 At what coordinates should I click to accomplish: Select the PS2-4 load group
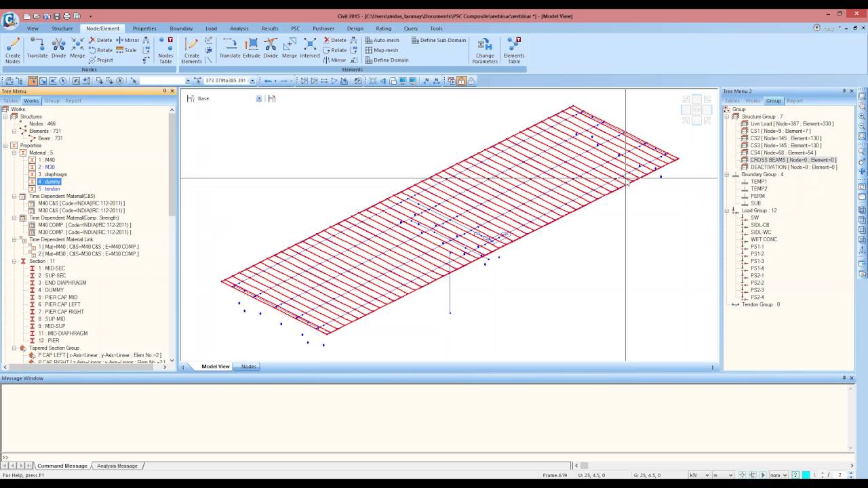point(757,297)
